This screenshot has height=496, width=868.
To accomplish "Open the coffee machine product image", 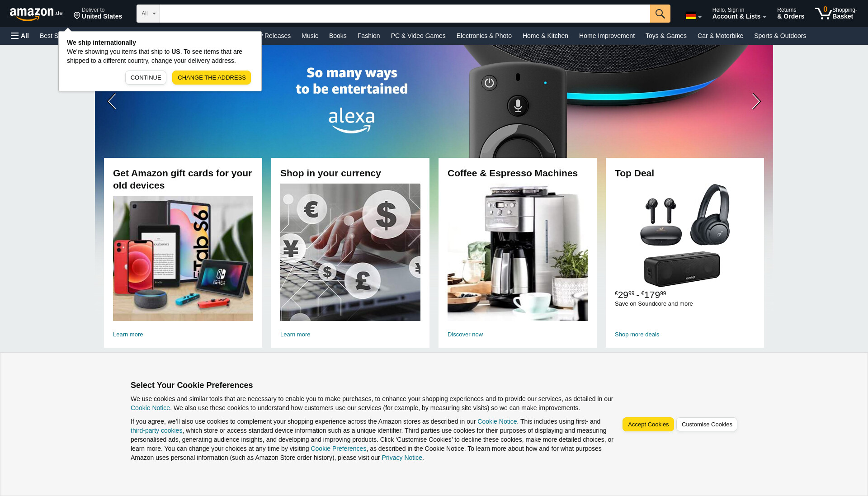I will tap(518, 252).
